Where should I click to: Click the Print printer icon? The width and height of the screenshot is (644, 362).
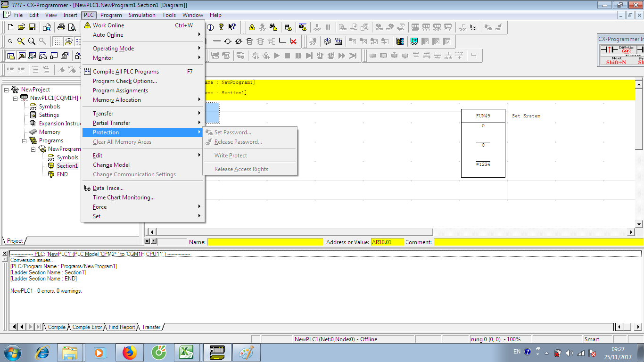point(60,27)
